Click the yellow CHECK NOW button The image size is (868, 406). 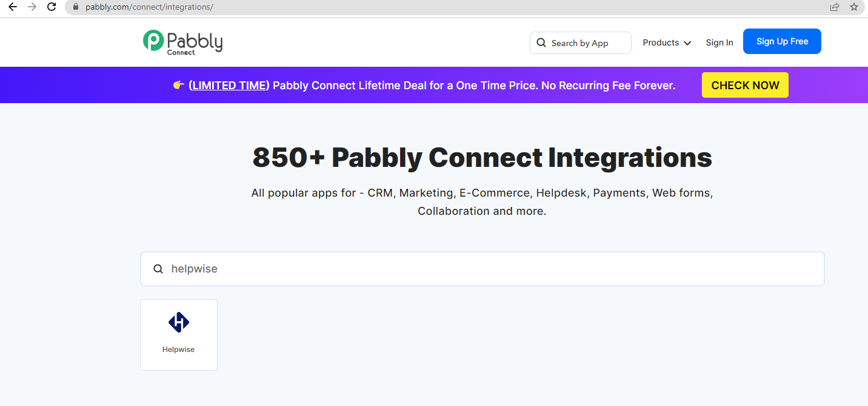(x=745, y=85)
